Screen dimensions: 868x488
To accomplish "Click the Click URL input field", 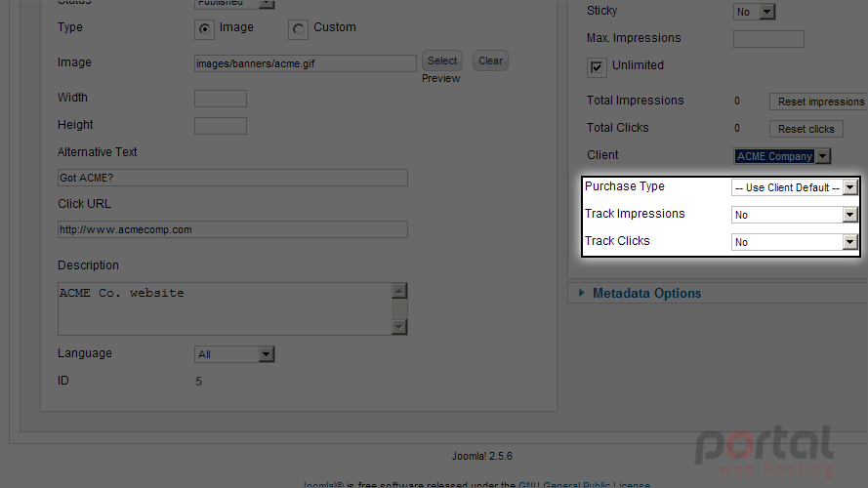I will click(x=232, y=229).
